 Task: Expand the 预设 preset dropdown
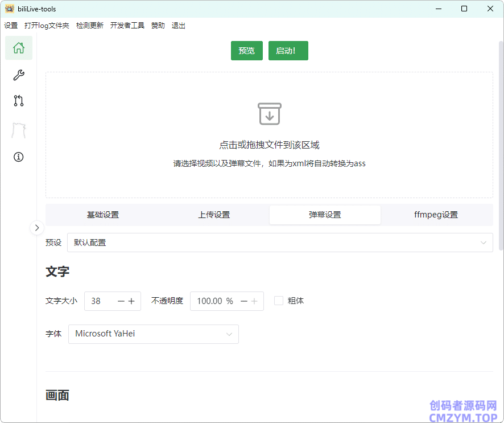click(280, 243)
